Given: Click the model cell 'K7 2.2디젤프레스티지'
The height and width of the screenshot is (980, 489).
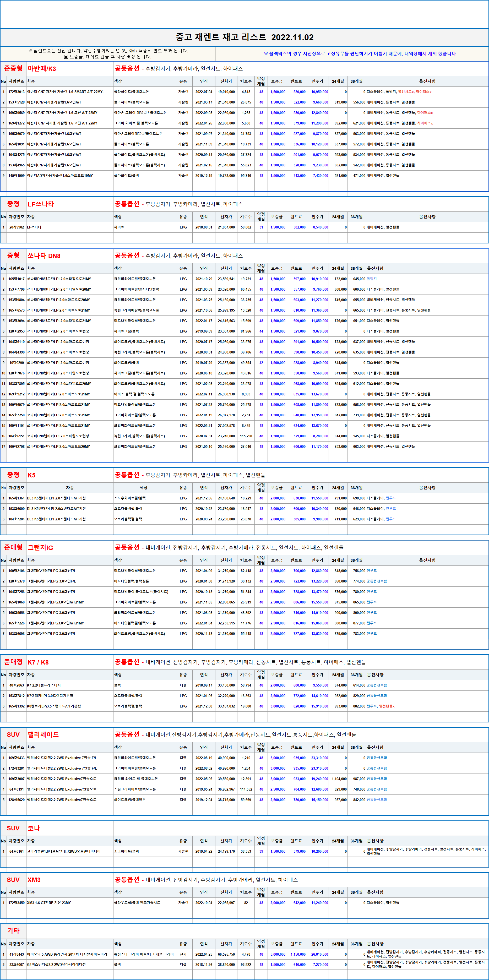Looking at the screenshot, I should tap(44, 685).
